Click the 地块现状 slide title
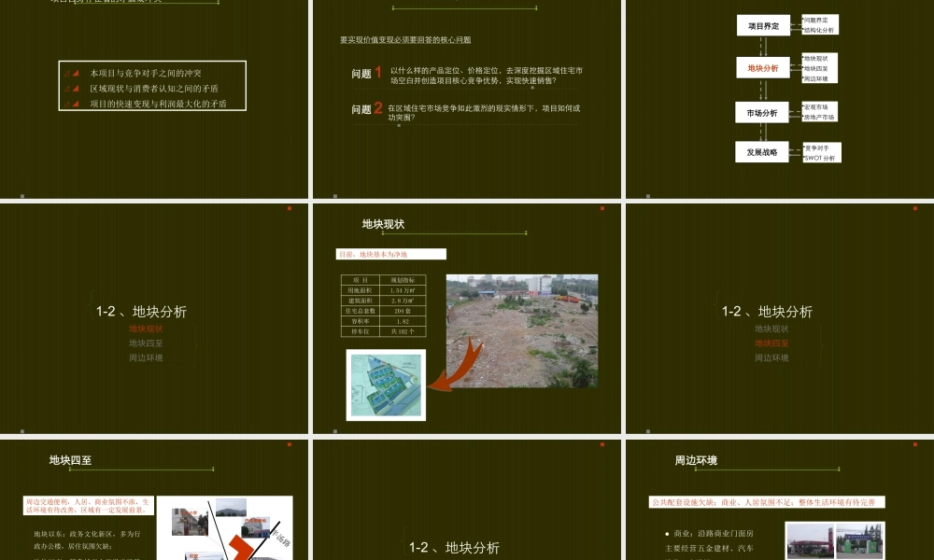Screen dimensions: 934x560 click(383, 224)
